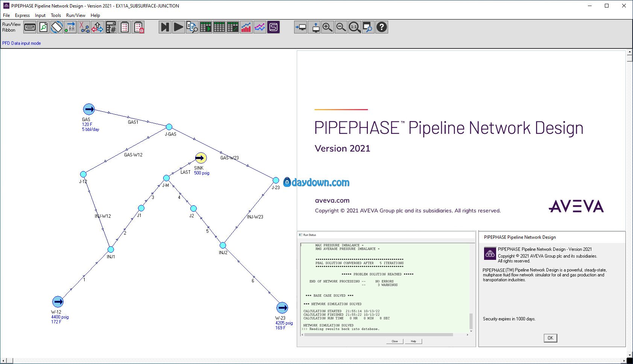Click the pink and blue line plot icon
The height and width of the screenshot is (364, 633).
pos(260,27)
